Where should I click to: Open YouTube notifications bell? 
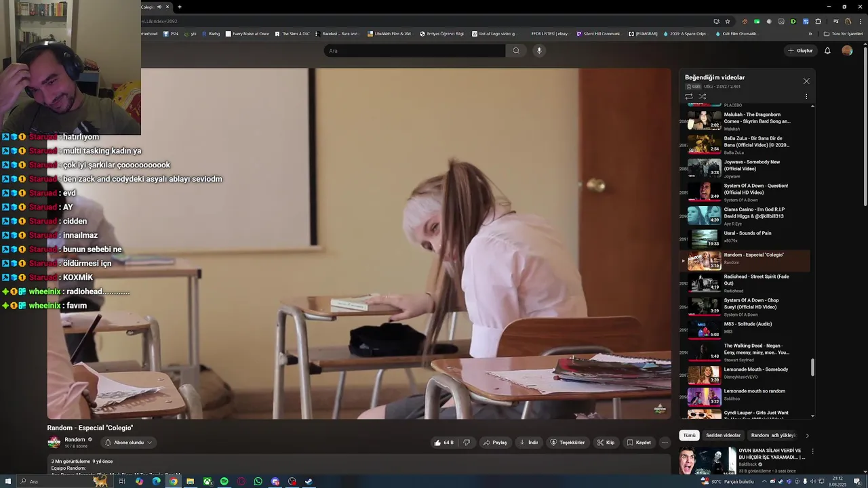[x=827, y=51]
